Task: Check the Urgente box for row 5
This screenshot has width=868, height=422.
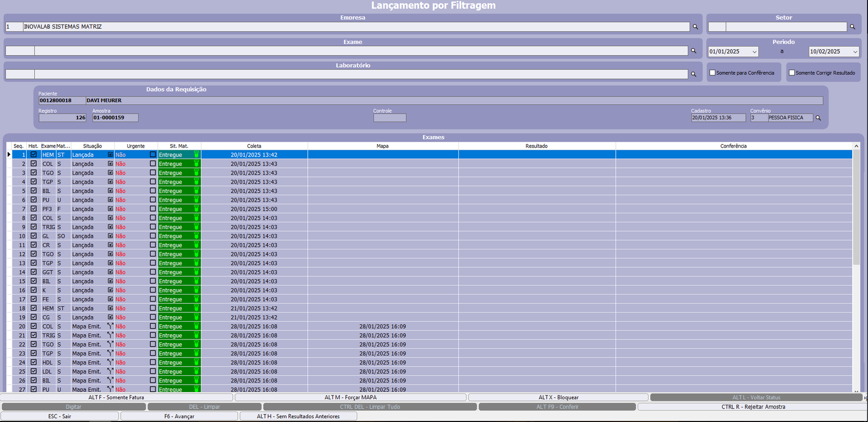Action: [153, 191]
